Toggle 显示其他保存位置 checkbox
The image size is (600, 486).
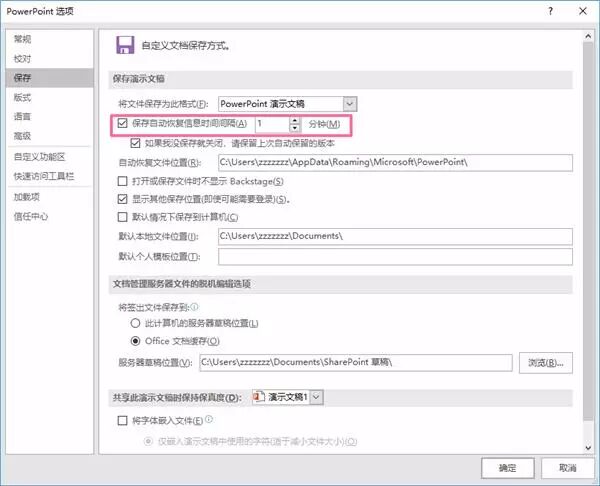click(122, 199)
